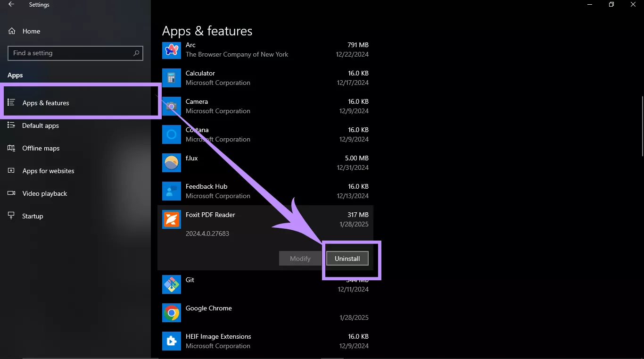Go back using the back arrow

pyautogui.click(x=11, y=5)
